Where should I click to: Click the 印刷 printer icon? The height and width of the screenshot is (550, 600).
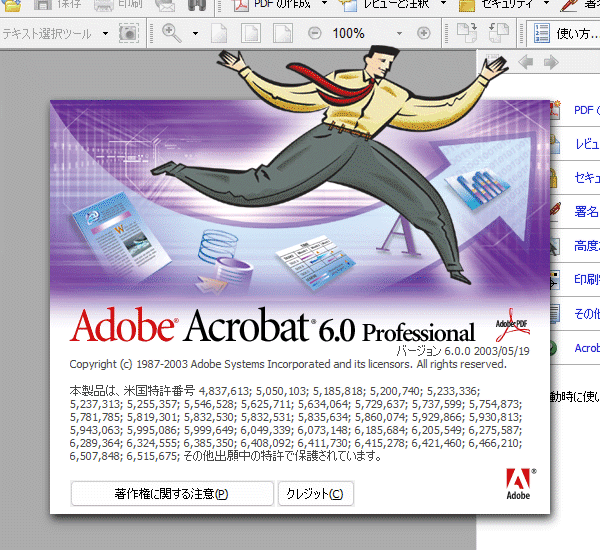coord(103,5)
